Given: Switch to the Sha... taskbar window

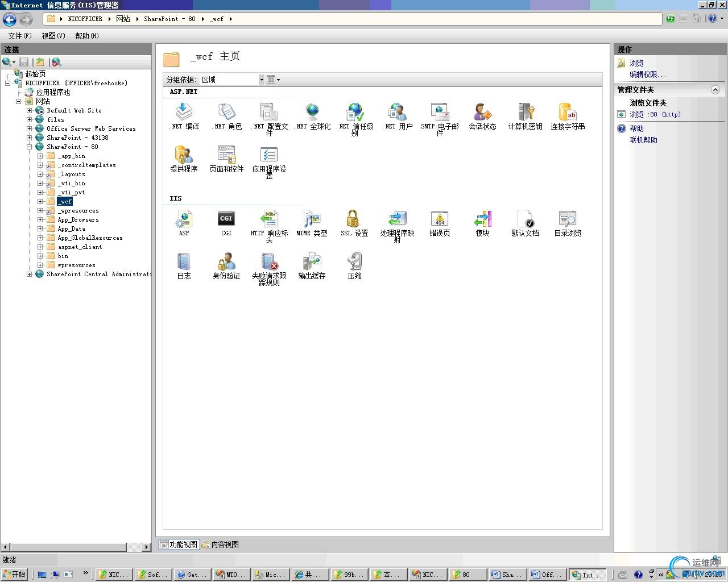Looking at the screenshot, I should coord(508,575).
